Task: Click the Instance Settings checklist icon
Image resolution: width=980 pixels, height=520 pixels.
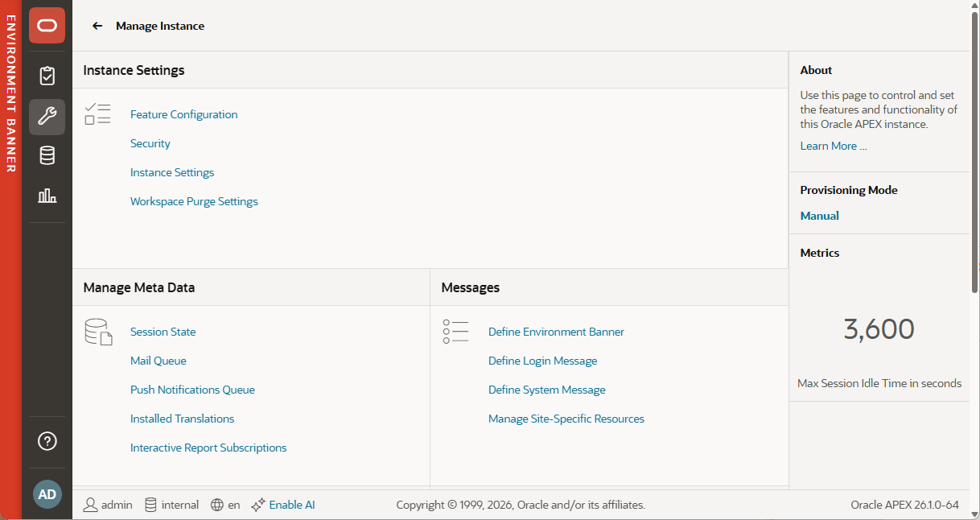Action: 97,114
